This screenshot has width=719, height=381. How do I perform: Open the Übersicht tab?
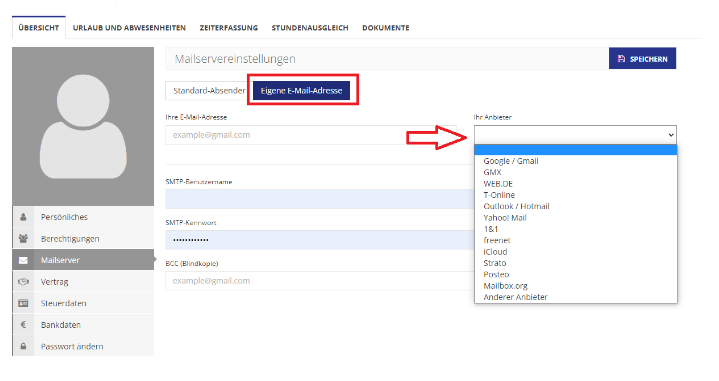click(x=39, y=28)
